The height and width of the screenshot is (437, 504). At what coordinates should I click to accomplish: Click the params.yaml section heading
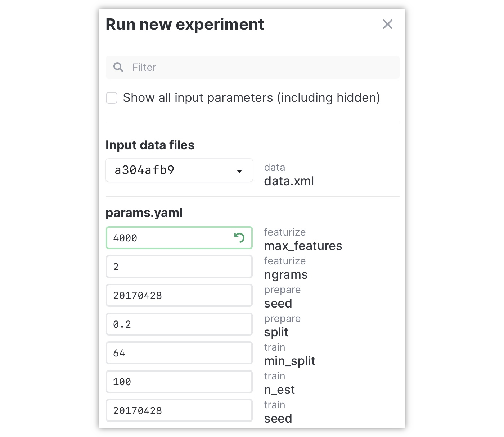[x=144, y=213]
